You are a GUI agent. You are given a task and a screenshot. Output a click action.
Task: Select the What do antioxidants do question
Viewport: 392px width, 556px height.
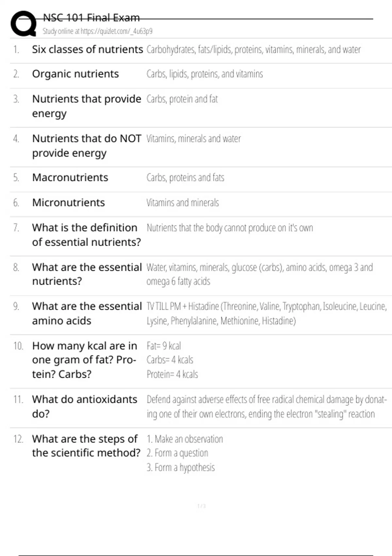[84, 406]
